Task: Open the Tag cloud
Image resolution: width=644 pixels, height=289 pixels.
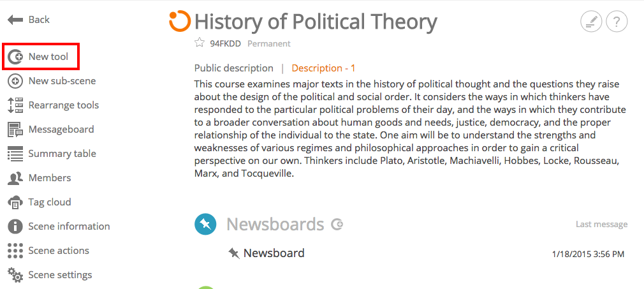Action: tap(40, 202)
